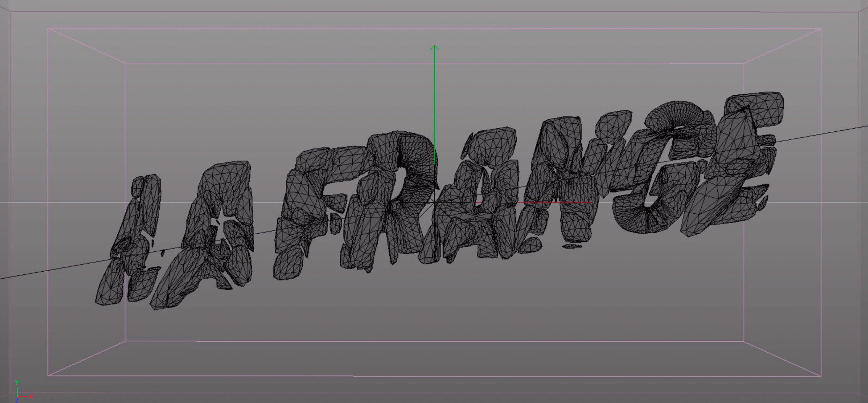
Task: Click the gizmo origin at axis center
Action: tap(434, 202)
